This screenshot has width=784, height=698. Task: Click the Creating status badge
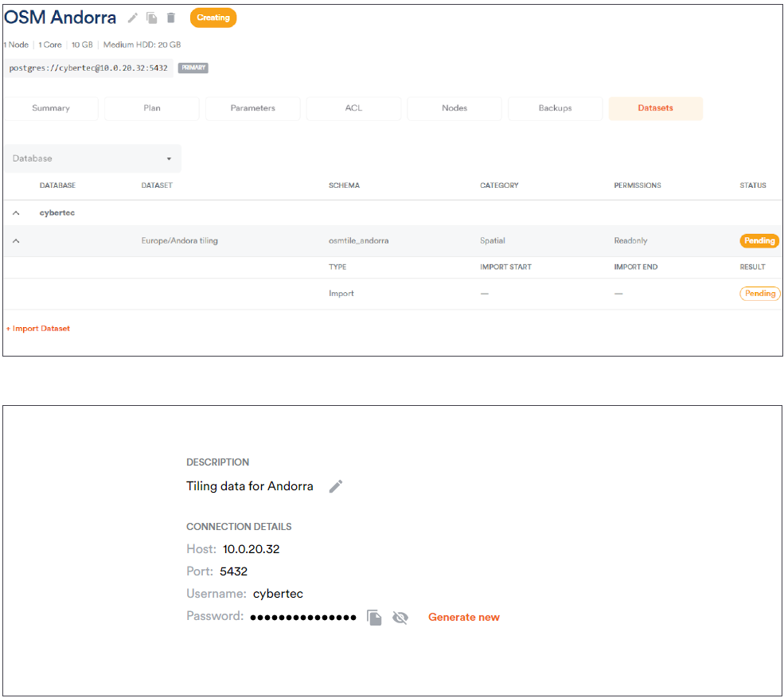[x=213, y=18]
